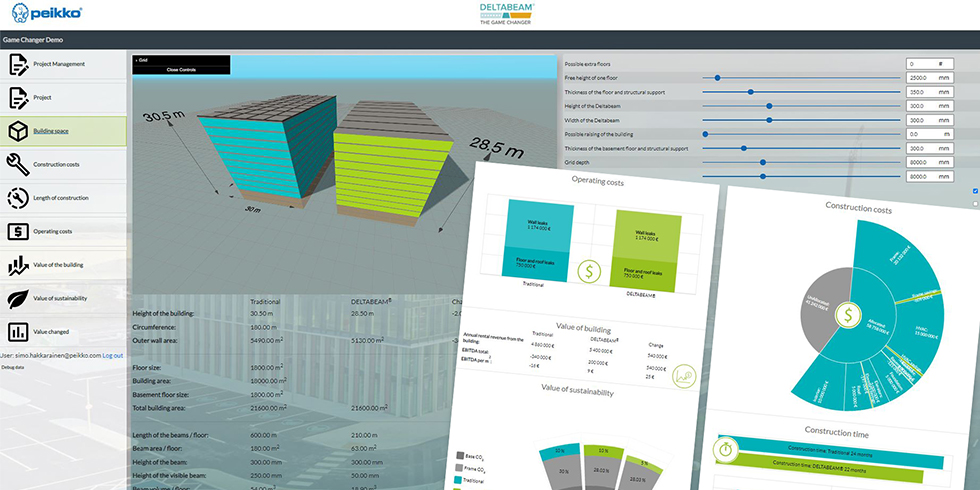
Task: Click the Operating costs dollar icon
Action: point(18,232)
